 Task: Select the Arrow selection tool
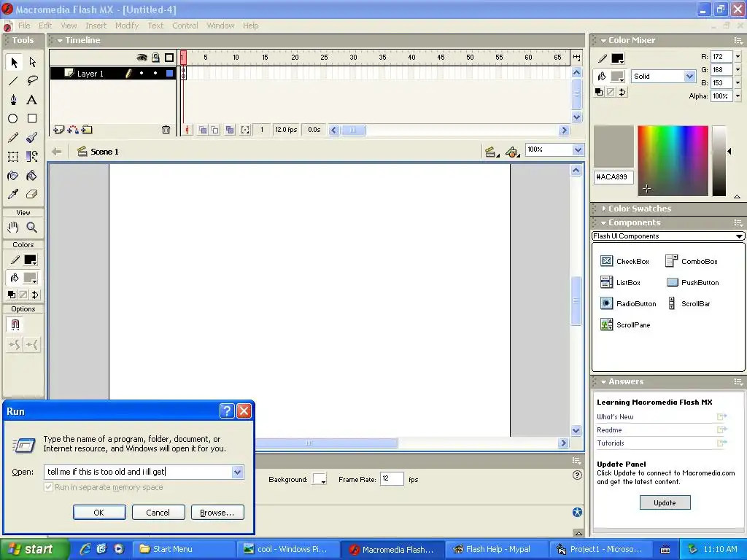click(x=14, y=62)
